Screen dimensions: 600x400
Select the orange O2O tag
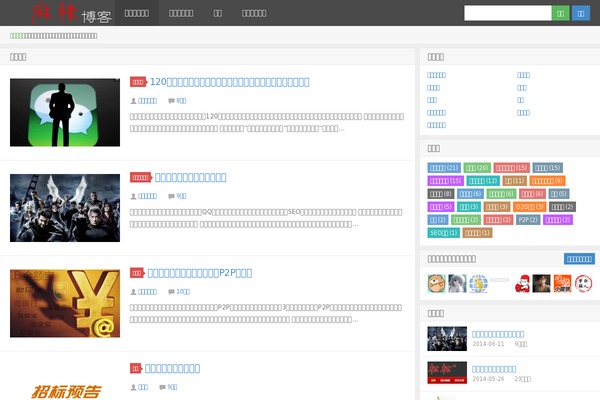tap(530, 207)
